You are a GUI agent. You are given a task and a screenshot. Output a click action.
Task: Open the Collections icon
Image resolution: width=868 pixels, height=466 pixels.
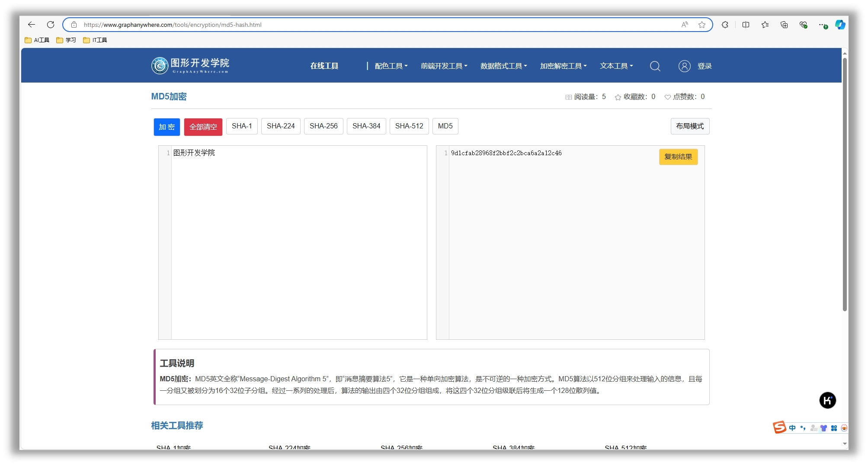pyautogui.click(x=784, y=25)
